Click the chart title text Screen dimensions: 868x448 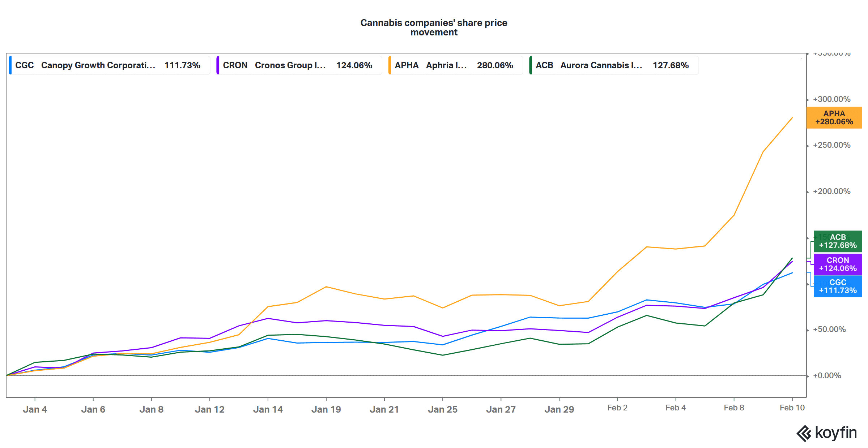pos(434,27)
